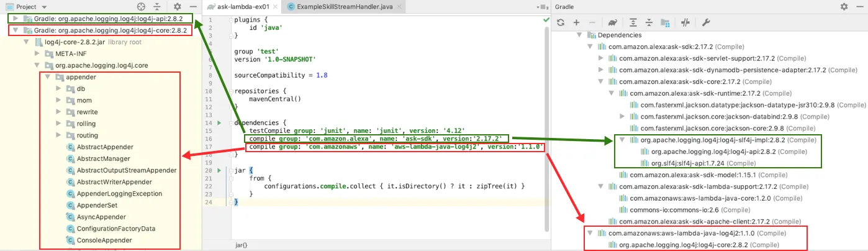Click the green inspection checkmark in editor corner
Screen dimensions: 868x251
(546, 20)
